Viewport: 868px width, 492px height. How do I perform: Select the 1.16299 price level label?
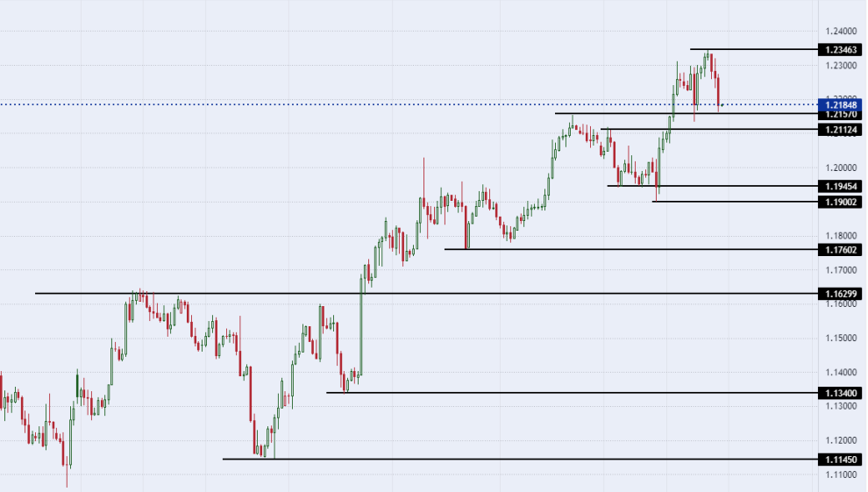coord(840,294)
